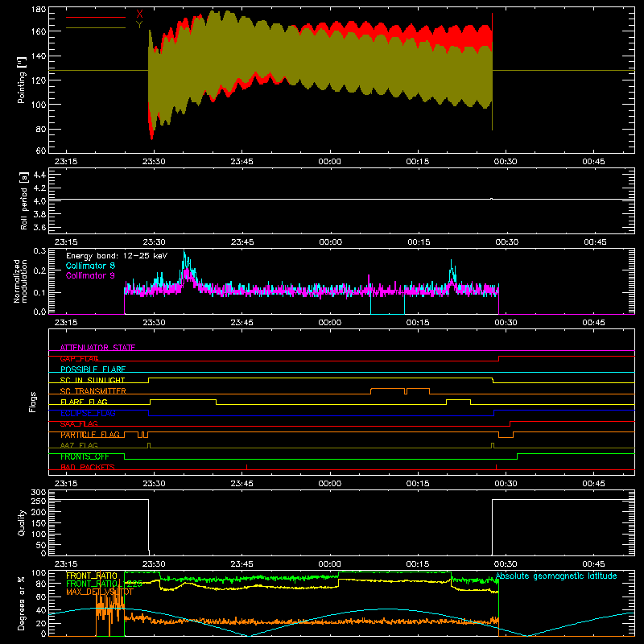Image resolution: width=644 pixels, height=644 pixels.
Task: Click the PARTICLE_FLAG label
Action: [x=90, y=435]
